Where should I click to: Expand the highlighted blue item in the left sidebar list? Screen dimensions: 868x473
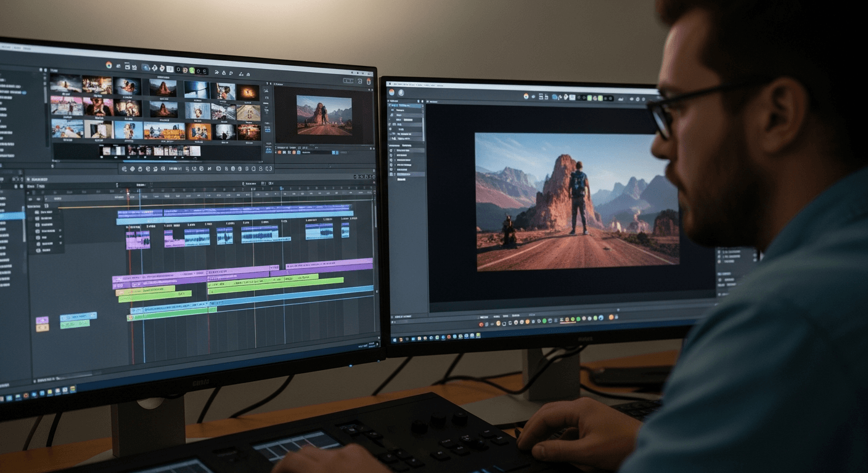(11, 216)
